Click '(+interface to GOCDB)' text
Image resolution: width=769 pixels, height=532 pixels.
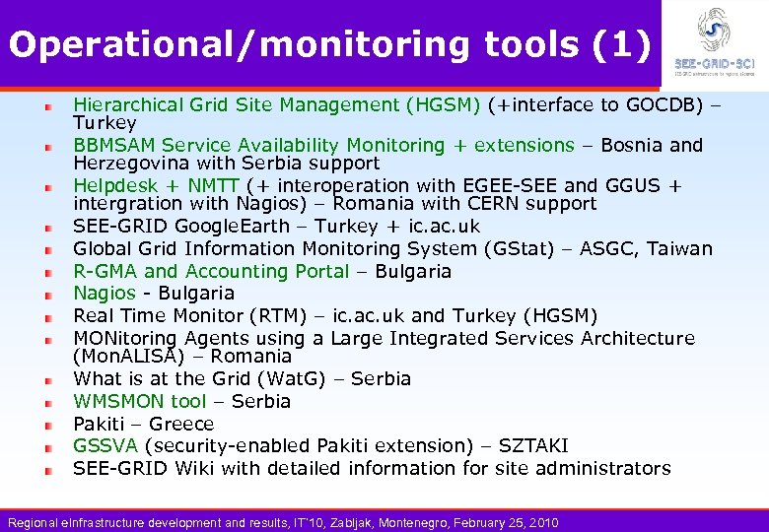595,104
